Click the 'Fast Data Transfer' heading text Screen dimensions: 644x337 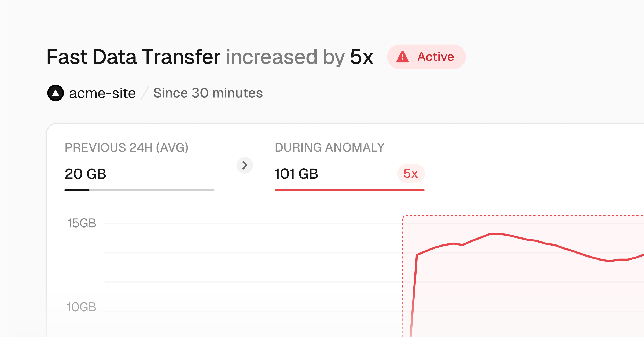[133, 57]
